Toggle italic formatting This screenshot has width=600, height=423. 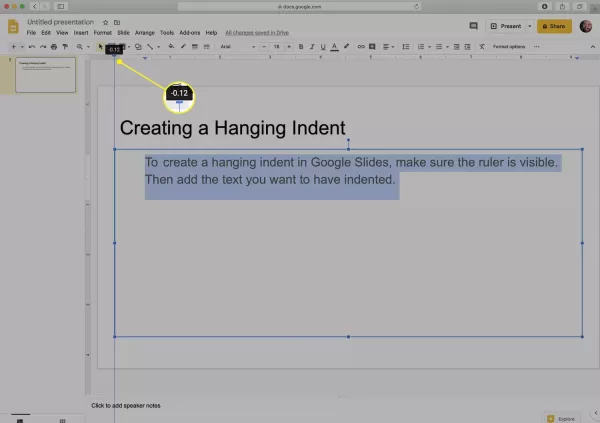312,47
